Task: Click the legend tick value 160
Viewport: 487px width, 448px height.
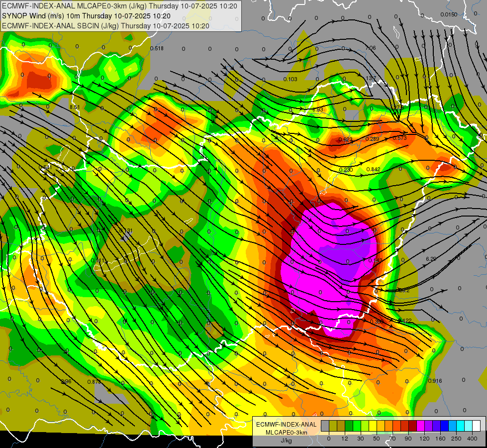Action: (440, 439)
